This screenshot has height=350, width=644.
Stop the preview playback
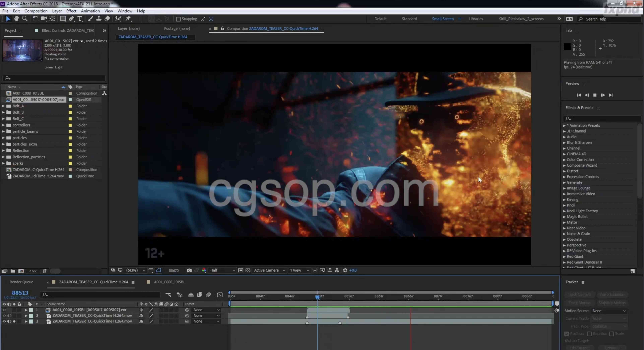pos(595,95)
